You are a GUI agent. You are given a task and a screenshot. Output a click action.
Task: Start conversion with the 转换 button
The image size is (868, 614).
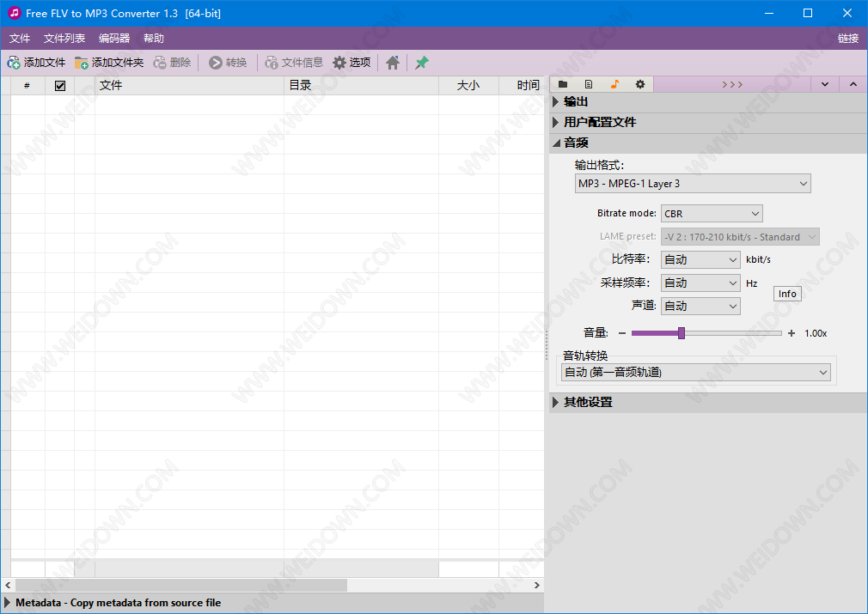(x=228, y=63)
